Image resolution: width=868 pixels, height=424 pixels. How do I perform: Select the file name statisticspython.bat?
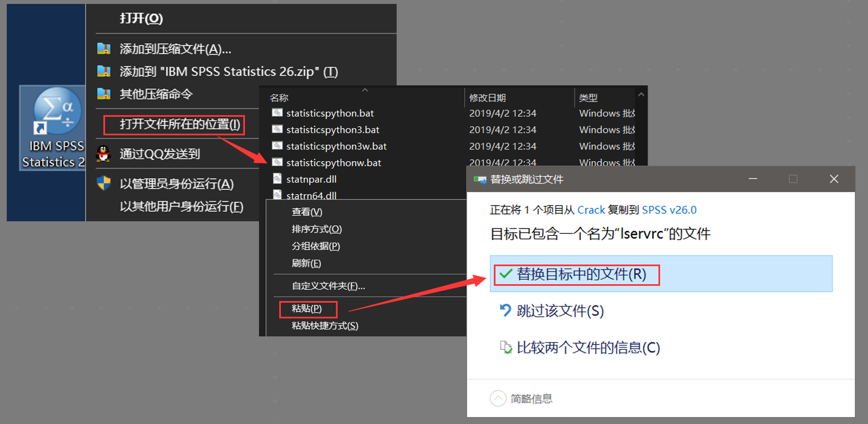(329, 113)
